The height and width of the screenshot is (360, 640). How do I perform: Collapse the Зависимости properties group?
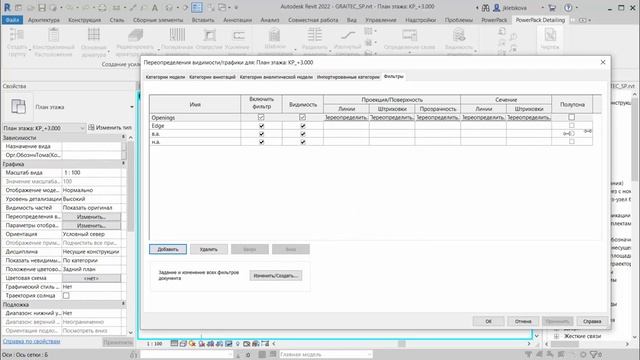coord(123,138)
